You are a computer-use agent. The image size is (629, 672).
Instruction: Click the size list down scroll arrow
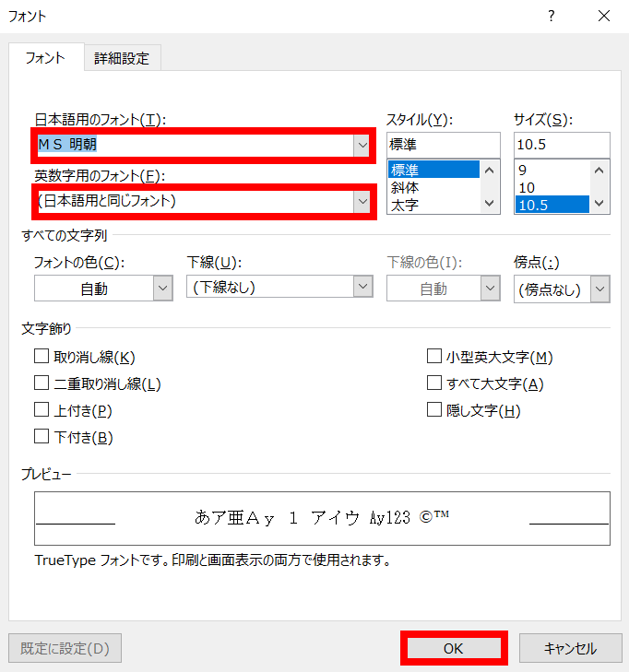[599, 203]
